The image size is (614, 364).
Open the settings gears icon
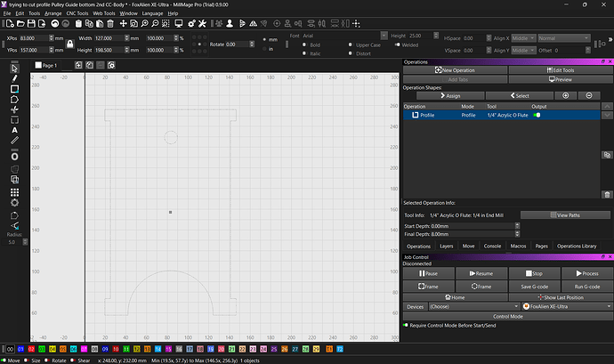[x=191, y=23]
